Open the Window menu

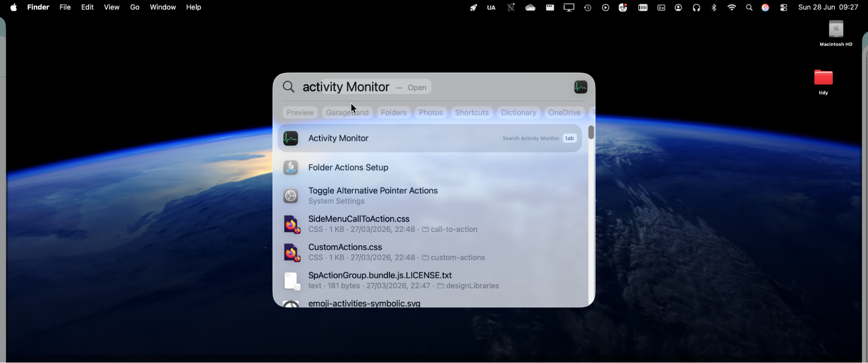(x=163, y=7)
